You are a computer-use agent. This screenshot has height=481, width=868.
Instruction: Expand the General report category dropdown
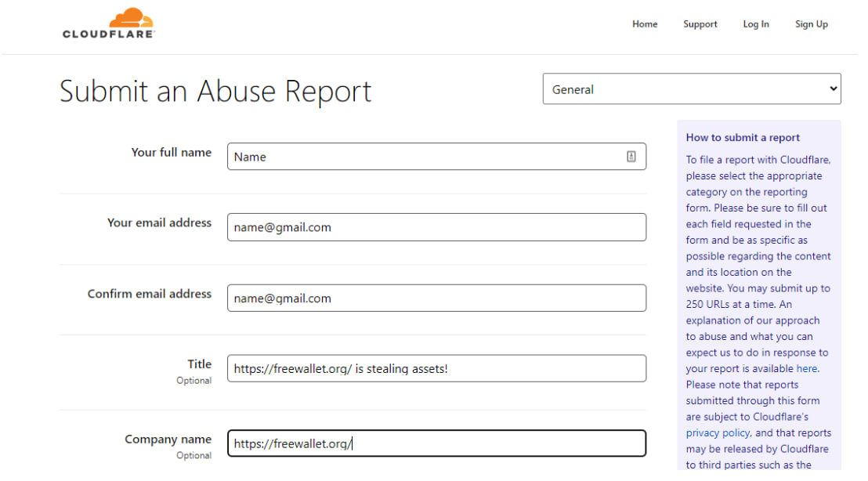click(x=692, y=89)
